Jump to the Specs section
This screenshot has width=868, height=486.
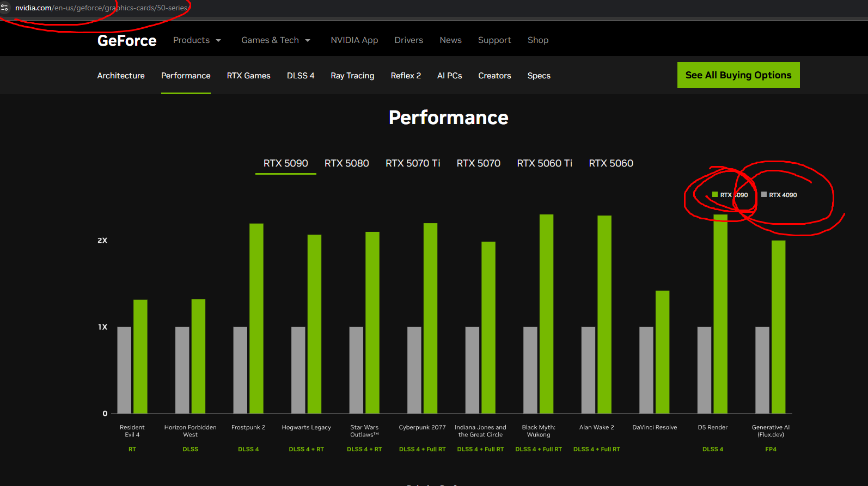click(539, 76)
